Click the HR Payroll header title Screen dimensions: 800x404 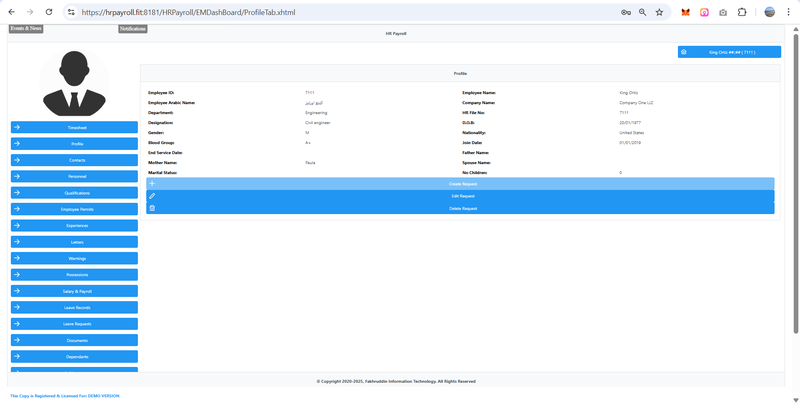396,34
